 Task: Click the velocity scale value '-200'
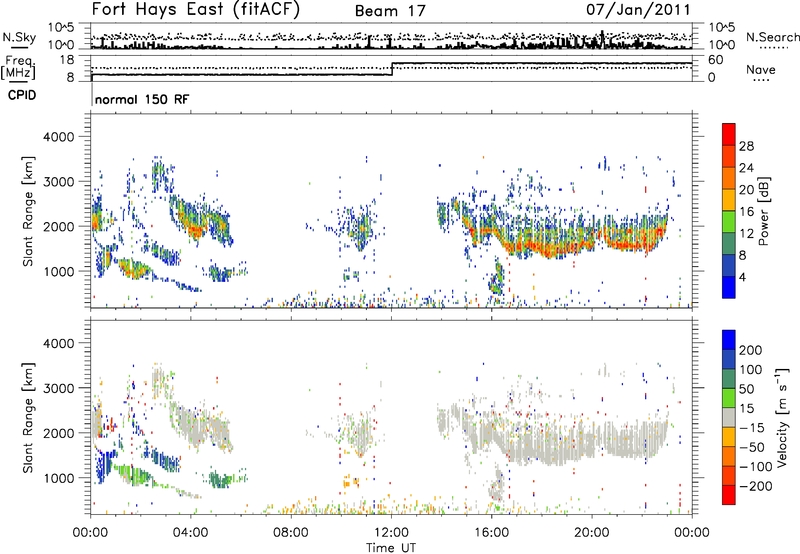(756, 486)
